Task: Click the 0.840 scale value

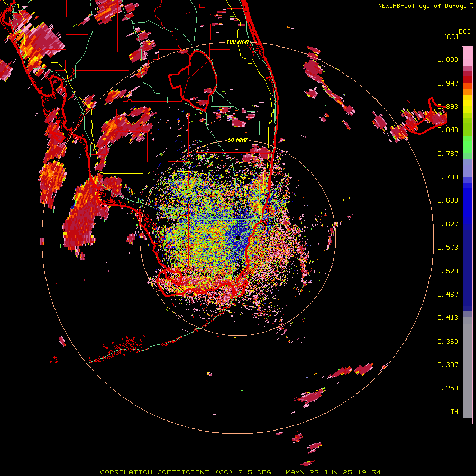Action: [448, 130]
